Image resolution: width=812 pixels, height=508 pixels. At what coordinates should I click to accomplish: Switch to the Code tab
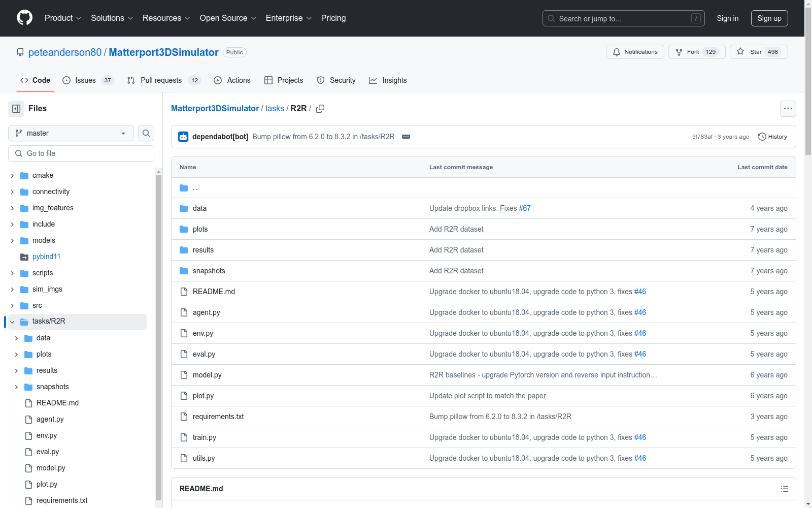35,80
